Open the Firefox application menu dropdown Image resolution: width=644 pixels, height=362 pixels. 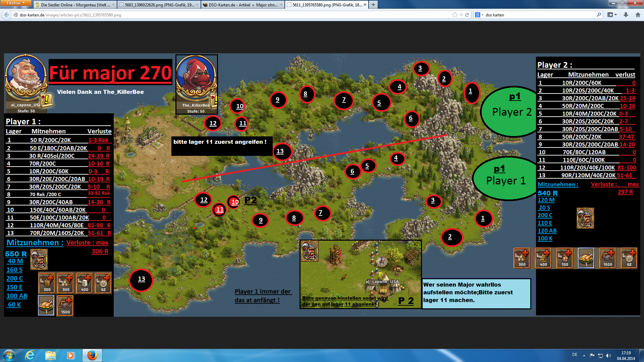[15, 3]
